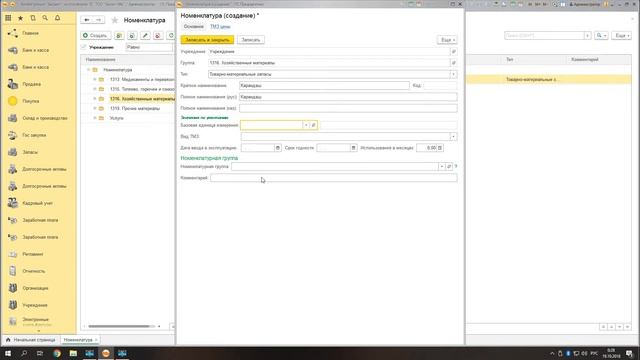This screenshot has height=360, width=640.
Task: Click into the Краткое наименование field
Action: click(x=324, y=86)
